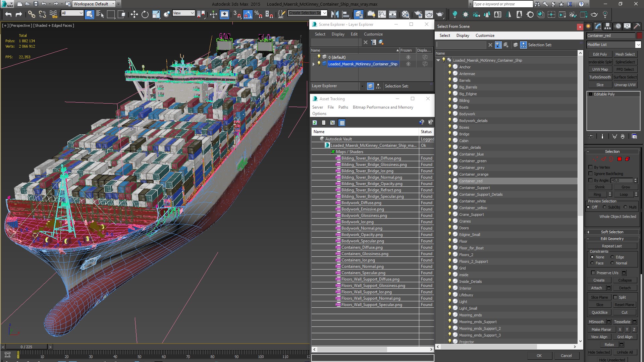
Task: Open the View reference coordinate dropdown
Action: pyautogui.click(x=183, y=13)
